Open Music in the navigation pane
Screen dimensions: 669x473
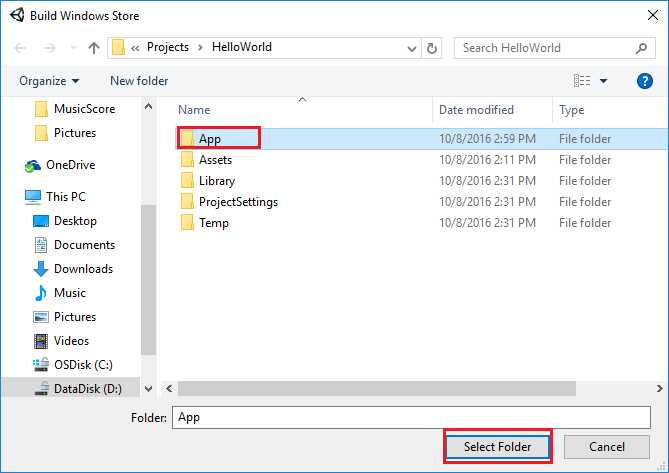coord(70,293)
